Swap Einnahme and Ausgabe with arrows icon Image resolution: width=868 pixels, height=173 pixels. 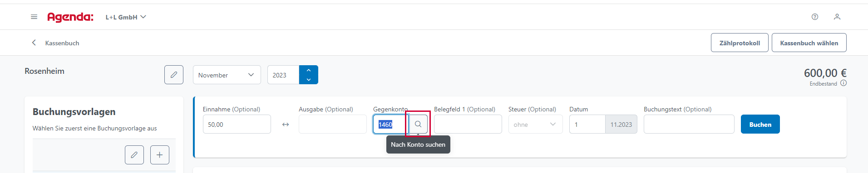tap(286, 125)
